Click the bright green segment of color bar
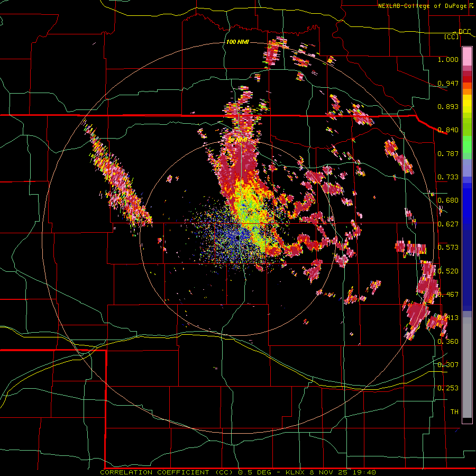Image resolution: width=476 pixels, height=476 pixels. 467,144
